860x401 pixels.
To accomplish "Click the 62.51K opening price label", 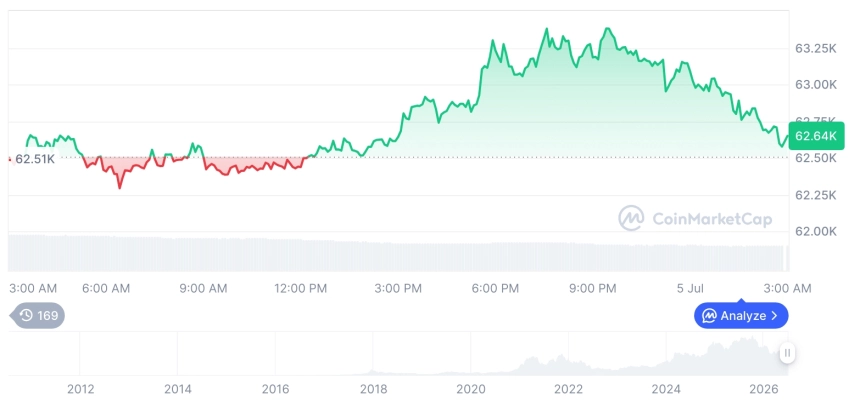I will [35, 160].
